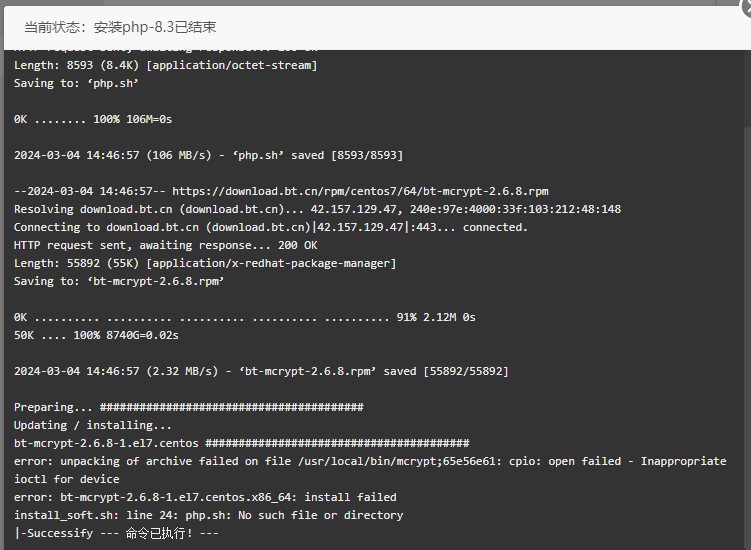Viewport: 751px width, 550px height.
Task: Click the 'Updating / installing...' line
Action: (x=92, y=425)
